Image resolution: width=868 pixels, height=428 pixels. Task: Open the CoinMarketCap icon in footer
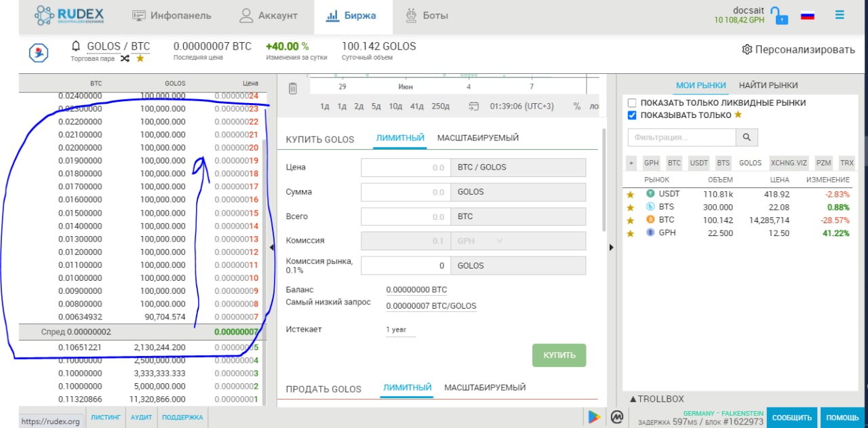[616, 418]
